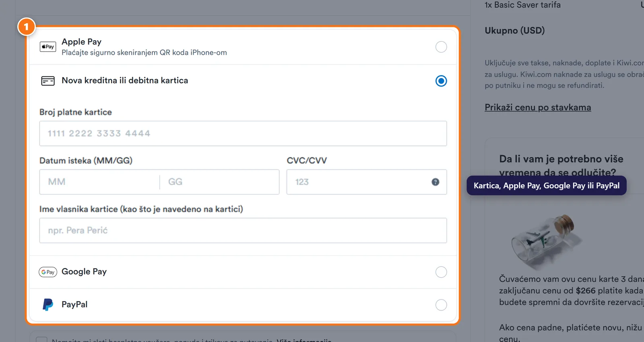Image resolution: width=644 pixels, height=342 pixels.
Task: Click the Nova kreditna ili debitna kartica label
Action: pos(125,80)
